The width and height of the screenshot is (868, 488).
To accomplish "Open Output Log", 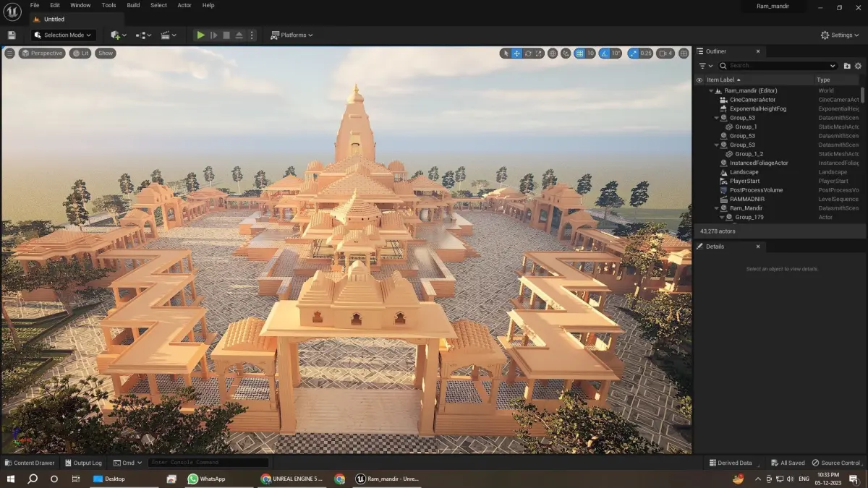I will point(83,463).
